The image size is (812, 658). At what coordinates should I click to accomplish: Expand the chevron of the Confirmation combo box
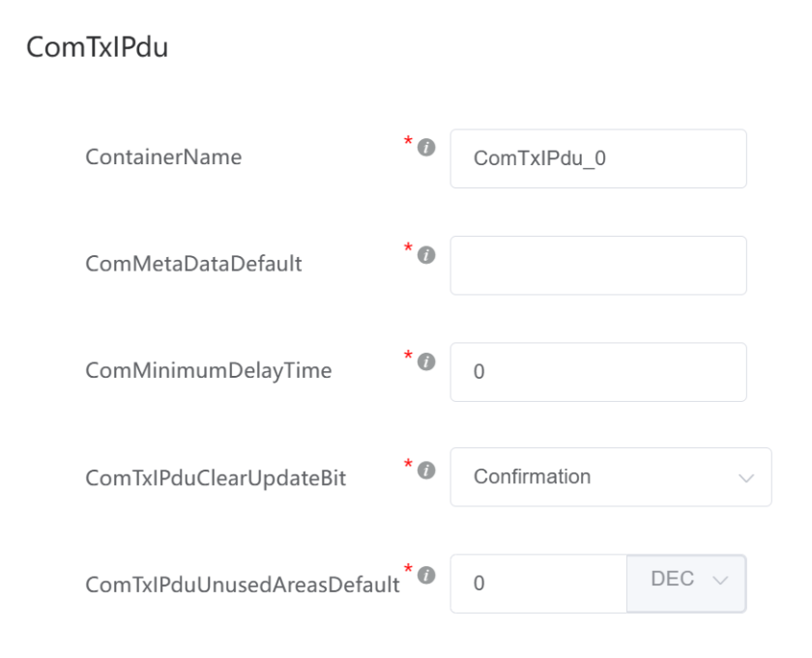746,478
